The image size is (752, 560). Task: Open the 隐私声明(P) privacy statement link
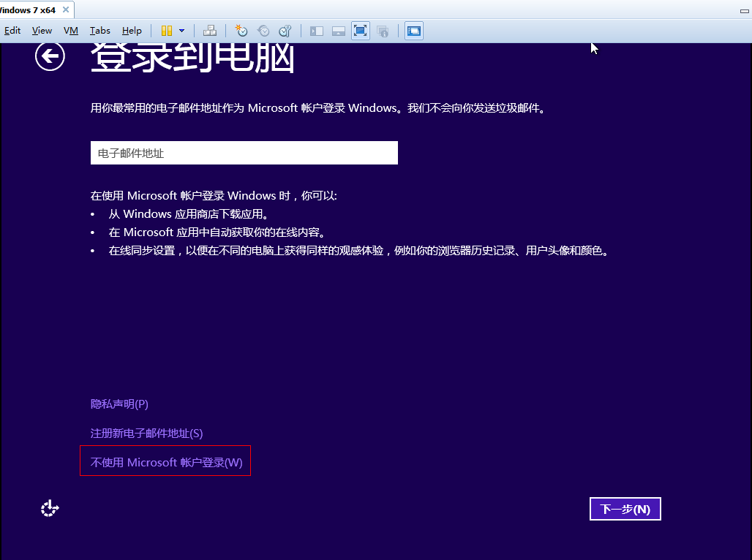click(119, 404)
